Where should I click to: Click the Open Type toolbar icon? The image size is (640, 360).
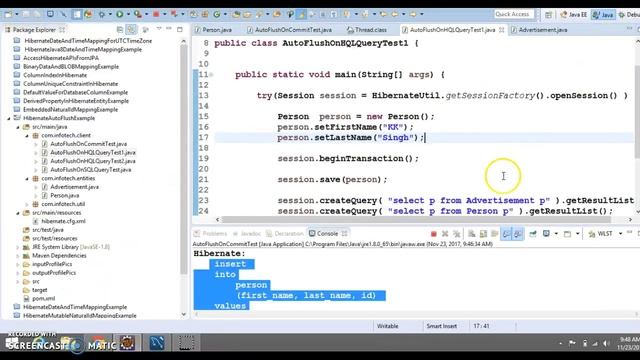(x=236, y=14)
